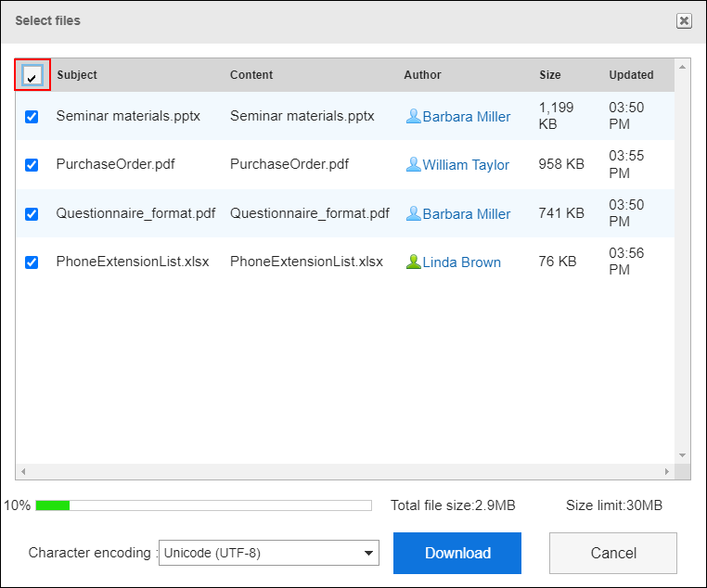Uncheck the Questionnaire_format.pdf checkbox

32,213
